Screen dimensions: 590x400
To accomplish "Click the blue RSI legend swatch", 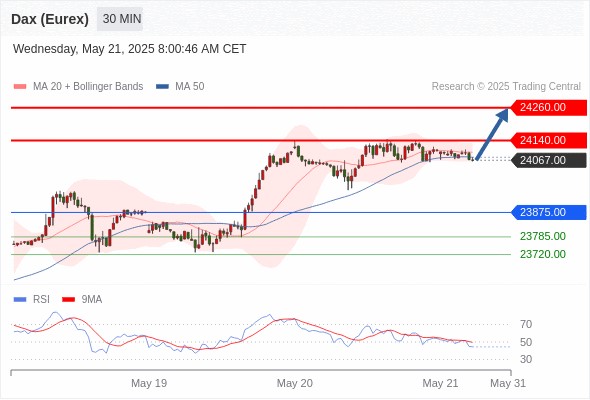I will tap(20, 300).
